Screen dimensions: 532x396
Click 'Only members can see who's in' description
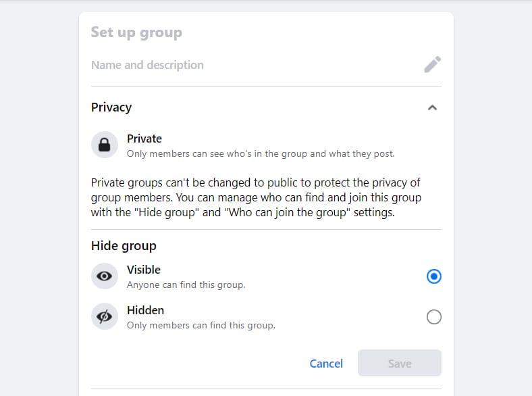click(261, 154)
